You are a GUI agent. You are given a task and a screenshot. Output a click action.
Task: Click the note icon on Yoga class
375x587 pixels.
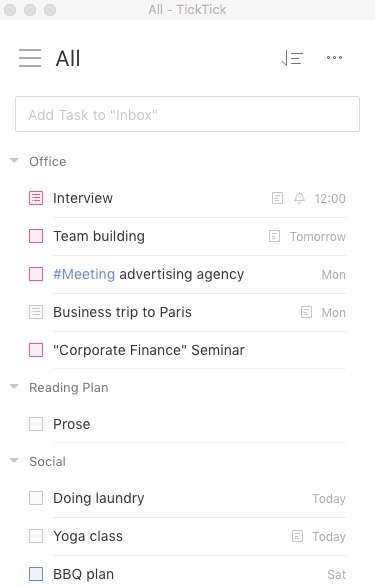pyautogui.click(x=297, y=536)
